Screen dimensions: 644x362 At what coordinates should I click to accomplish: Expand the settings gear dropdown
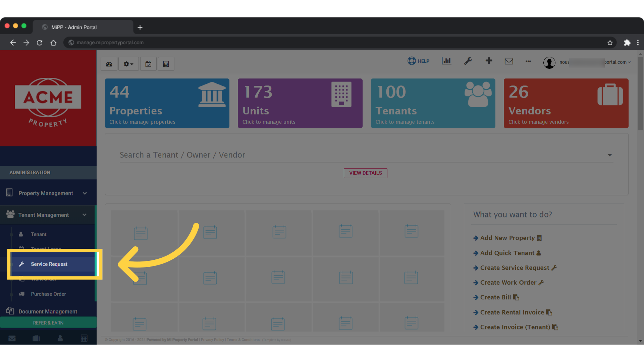pyautogui.click(x=128, y=64)
